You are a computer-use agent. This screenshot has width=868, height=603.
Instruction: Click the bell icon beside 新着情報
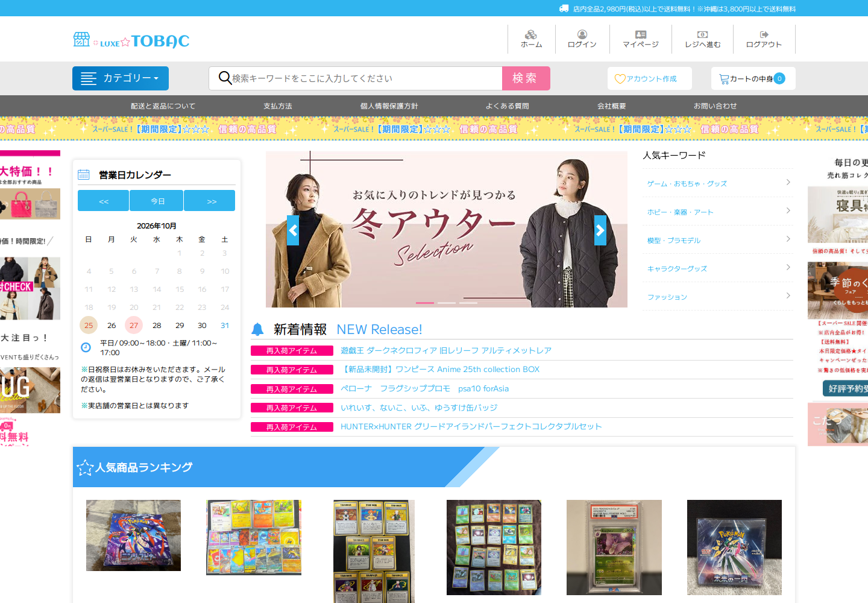tap(257, 329)
